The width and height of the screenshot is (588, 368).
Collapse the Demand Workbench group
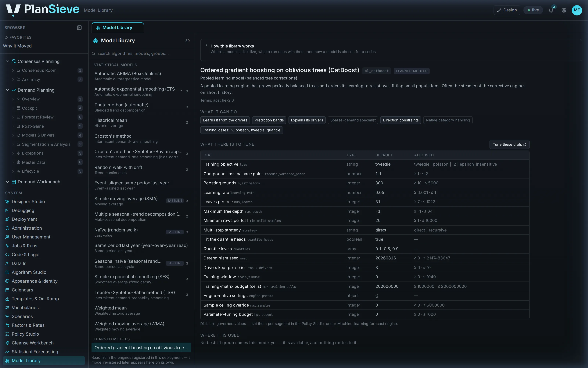(8, 182)
